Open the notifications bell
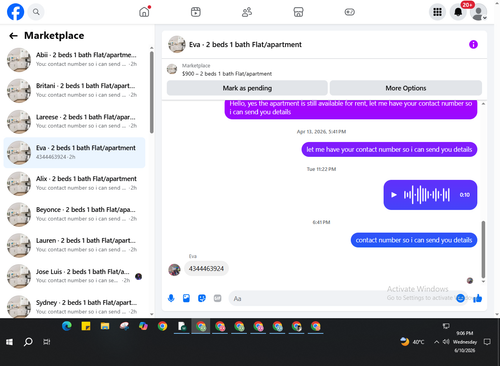This screenshot has height=366, width=500. (458, 12)
